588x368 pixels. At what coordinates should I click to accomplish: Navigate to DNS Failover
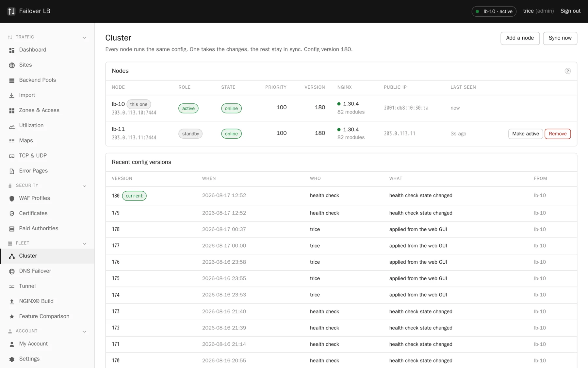point(47,271)
